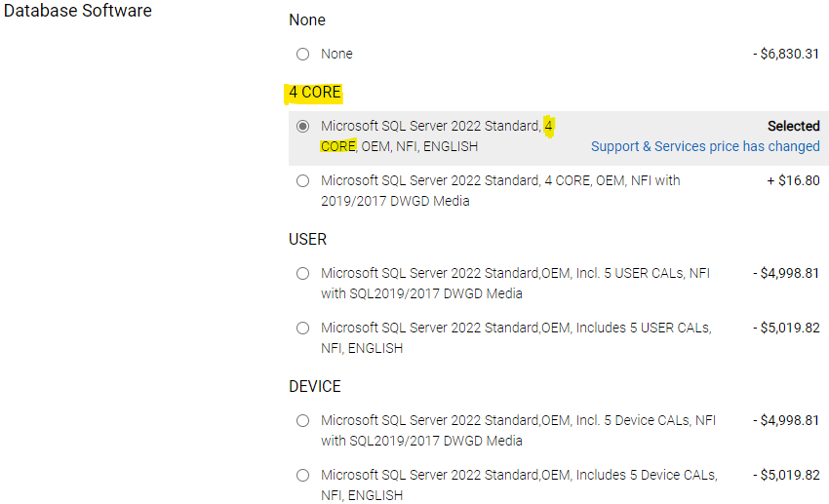This screenshot has width=829, height=504.
Task: Select the None database software radio button
Action: (302, 55)
